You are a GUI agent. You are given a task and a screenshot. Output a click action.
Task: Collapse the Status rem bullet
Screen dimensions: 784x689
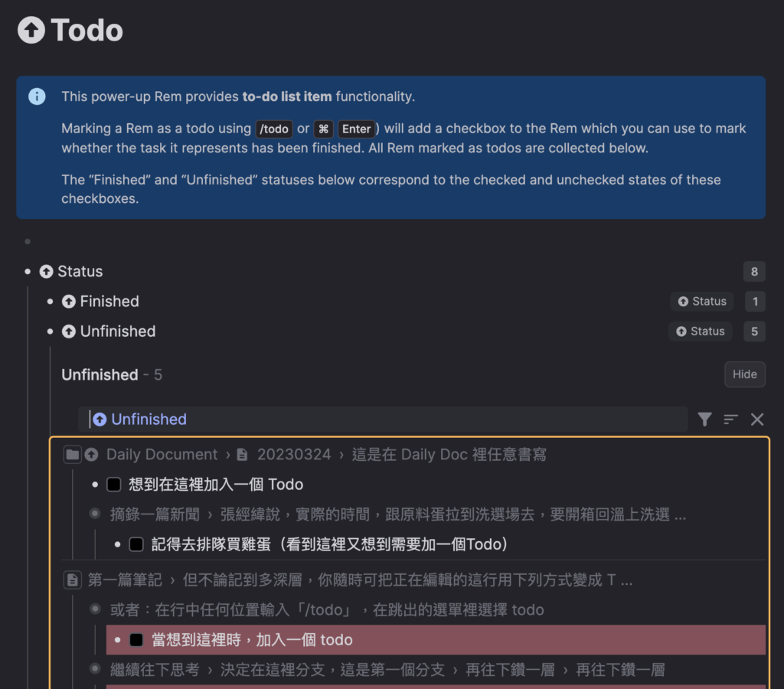click(28, 272)
